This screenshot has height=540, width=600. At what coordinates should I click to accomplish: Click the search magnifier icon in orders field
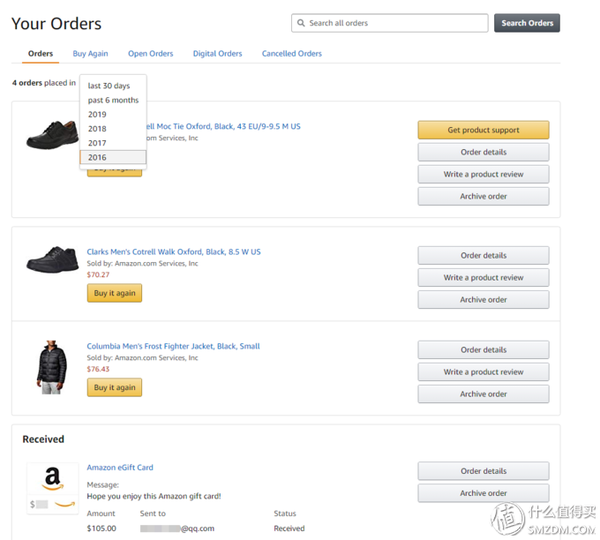(x=301, y=23)
